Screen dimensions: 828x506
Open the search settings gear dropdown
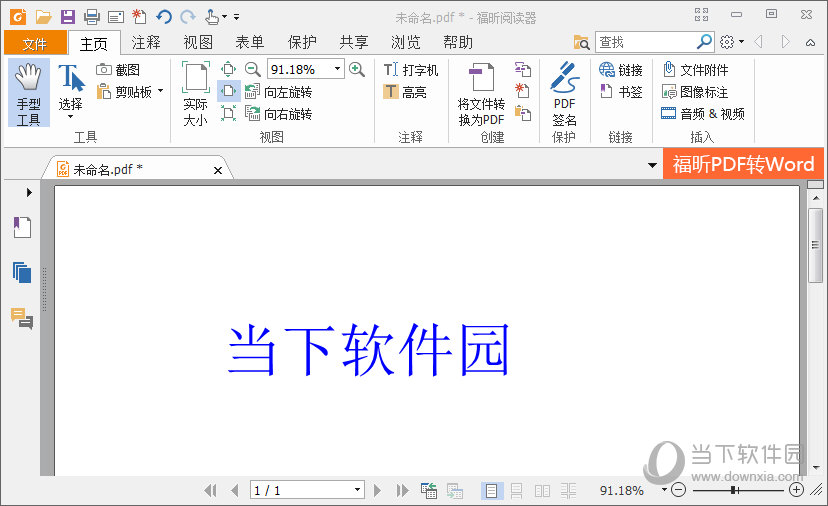[x=732, y=42]
